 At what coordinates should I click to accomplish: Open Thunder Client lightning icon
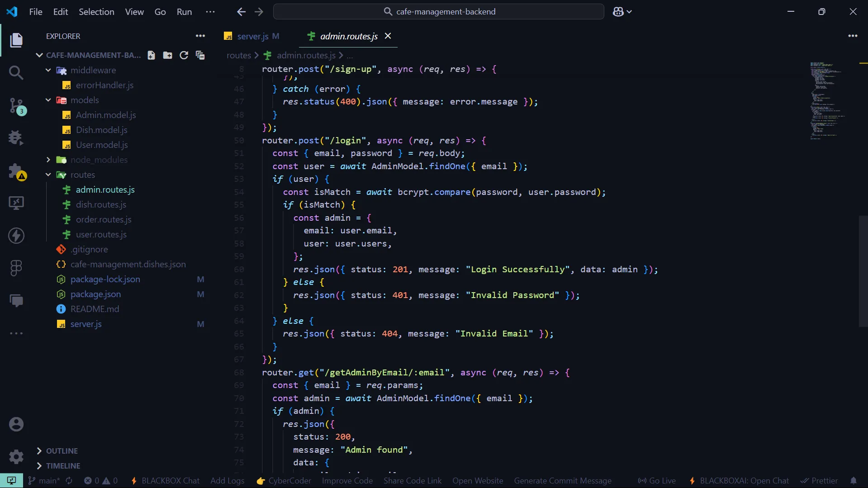point(16,235)
